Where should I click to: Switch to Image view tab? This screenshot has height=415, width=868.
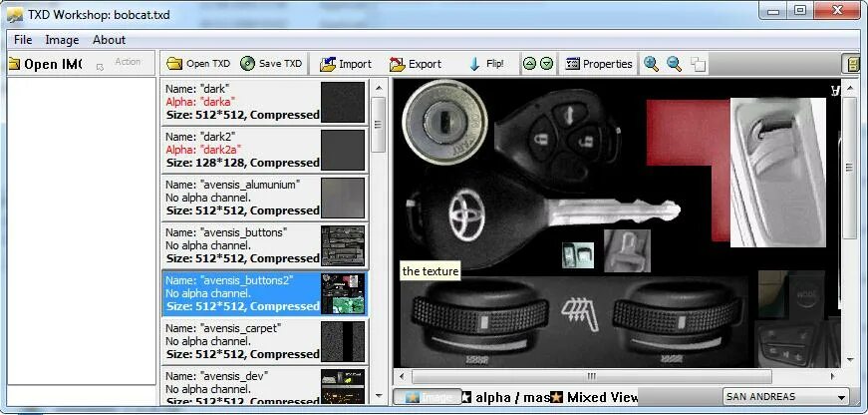click(x=427, y=397)
